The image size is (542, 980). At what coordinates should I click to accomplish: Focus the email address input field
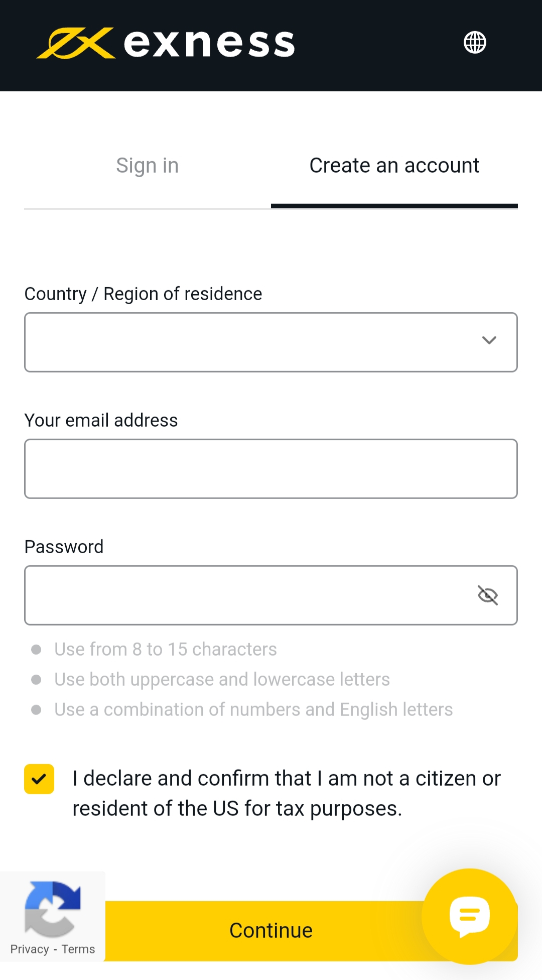click(271, 469)
